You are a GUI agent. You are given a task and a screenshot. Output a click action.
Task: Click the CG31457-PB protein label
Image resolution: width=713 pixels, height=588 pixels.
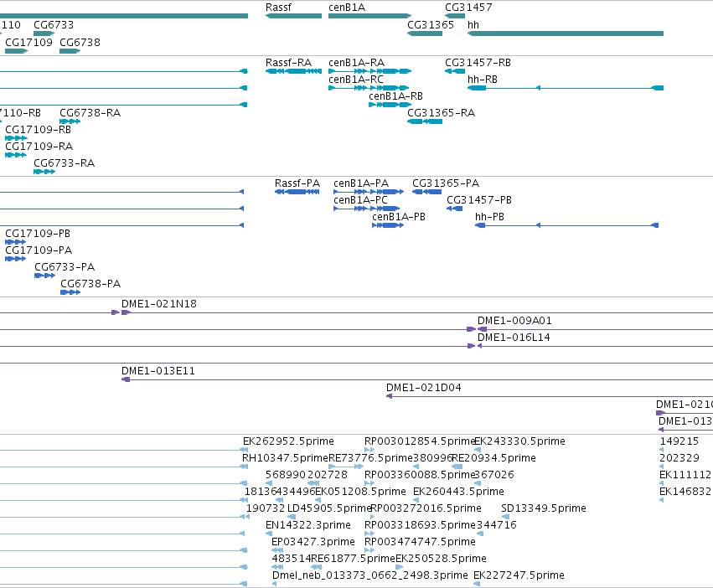(x=479, y=200)
